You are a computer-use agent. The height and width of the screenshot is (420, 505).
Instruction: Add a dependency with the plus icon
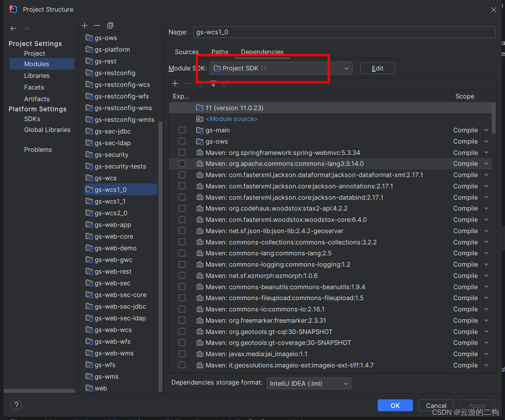click(175, 83)
